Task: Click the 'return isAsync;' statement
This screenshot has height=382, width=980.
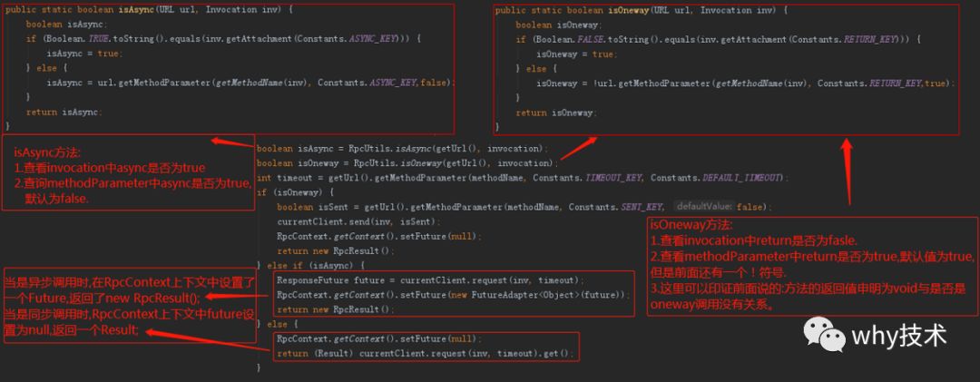Action: pyautogui.click(x=64, y=112)
